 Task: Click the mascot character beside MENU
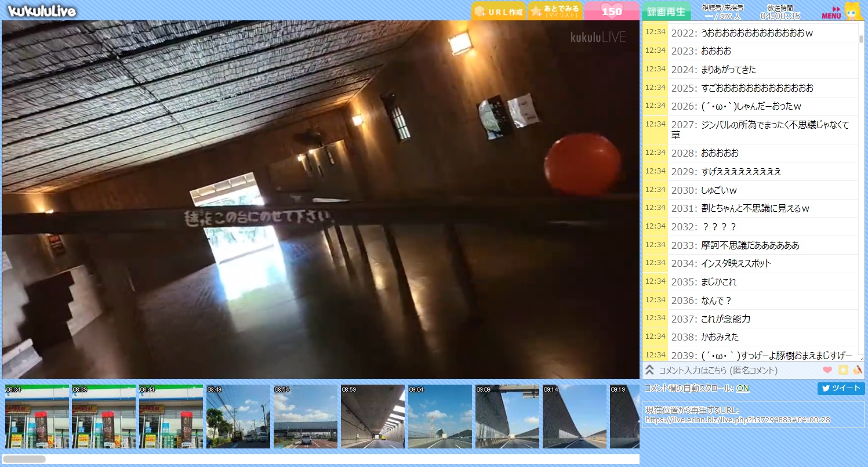click(x=853, y=11)
